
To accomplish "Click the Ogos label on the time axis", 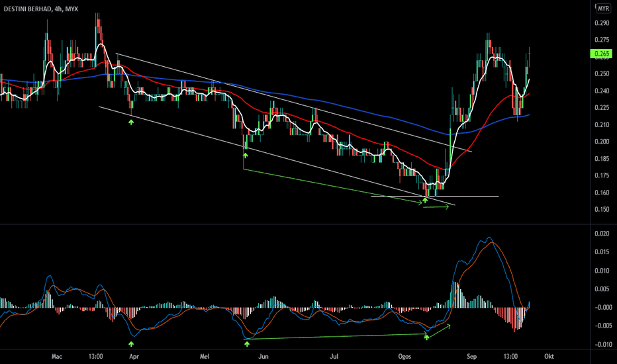I will 404,357.
